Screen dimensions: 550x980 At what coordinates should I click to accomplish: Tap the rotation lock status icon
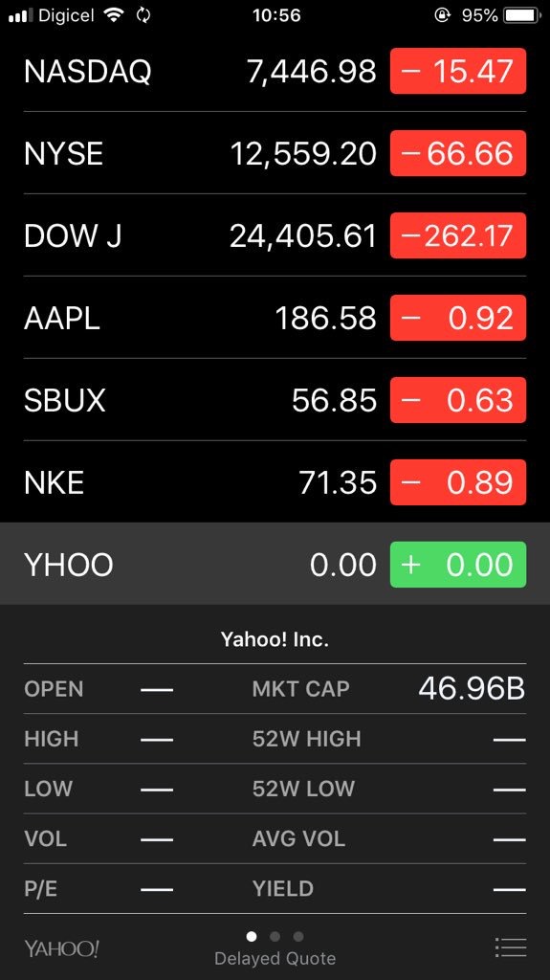tap(443, 15)
